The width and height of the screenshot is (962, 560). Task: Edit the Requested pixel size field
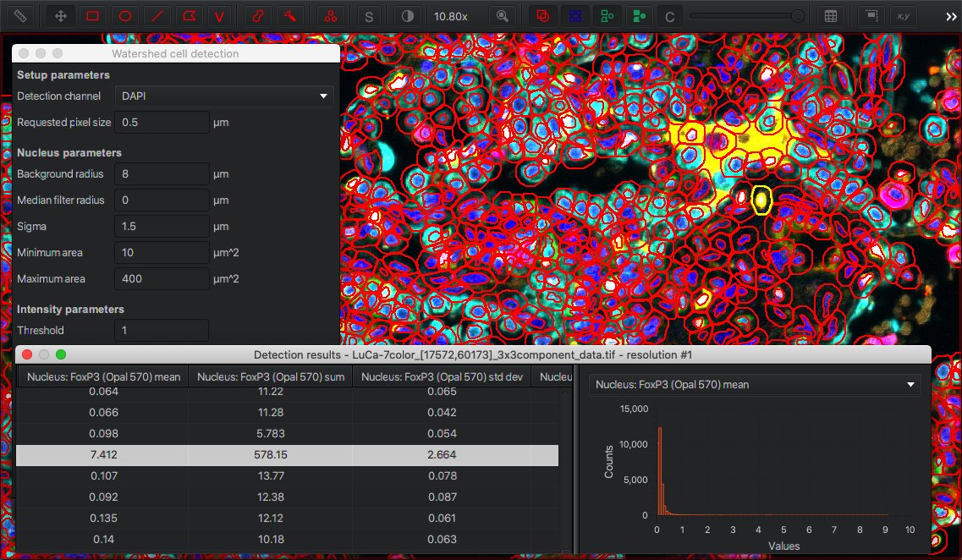[162, 122]
